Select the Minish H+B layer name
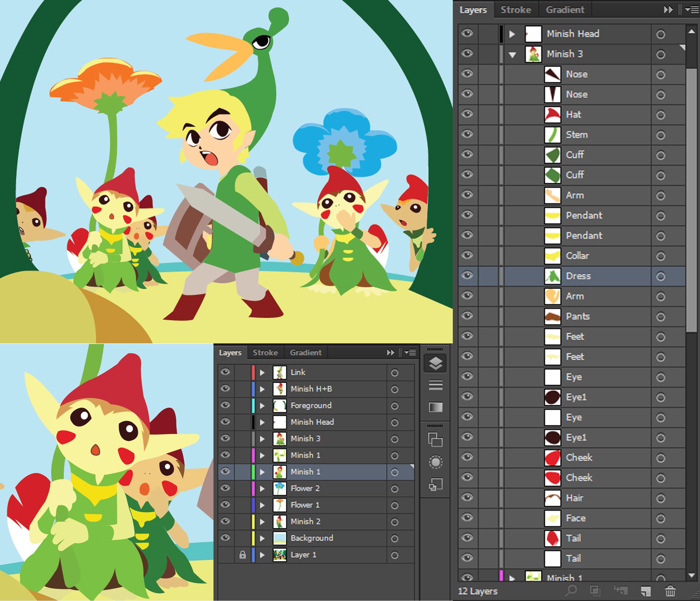The height and width of the screenshot is (601, 700). (311, 389)
